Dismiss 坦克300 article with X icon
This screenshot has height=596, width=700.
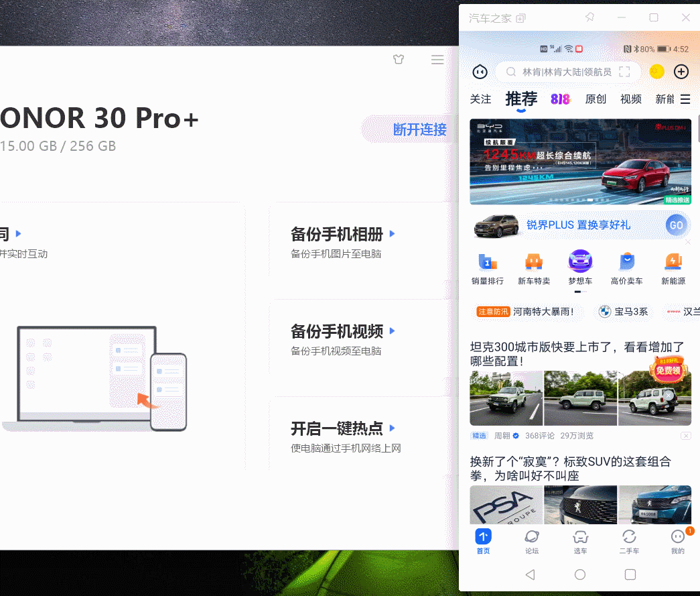(x=686, y=436)
